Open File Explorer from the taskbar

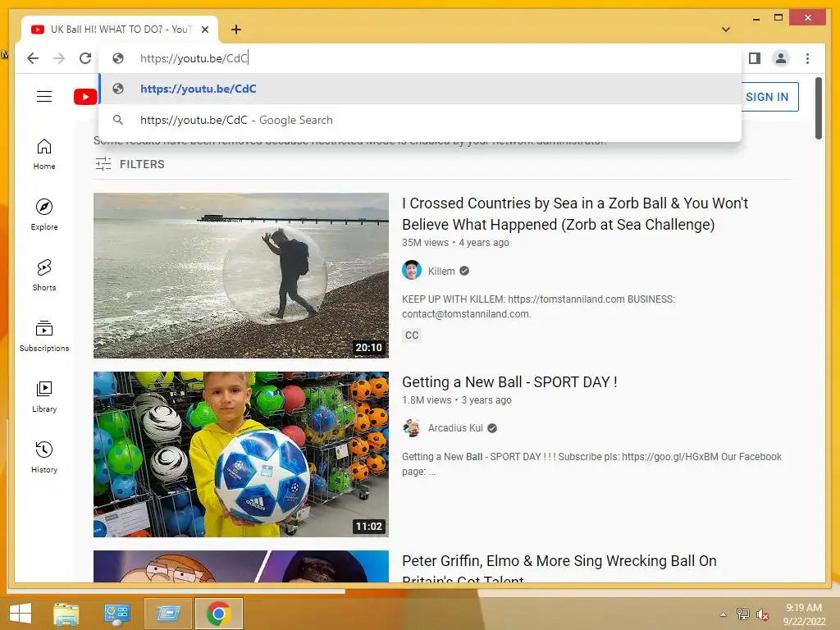tap(66, 614)
